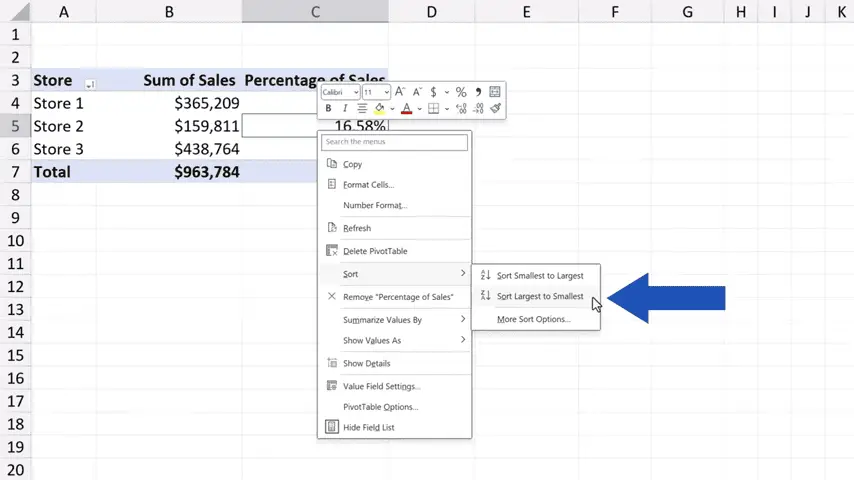Click the Increase Decimal icon
Viewport: 854px width, 480px height.
coord(461,108)
